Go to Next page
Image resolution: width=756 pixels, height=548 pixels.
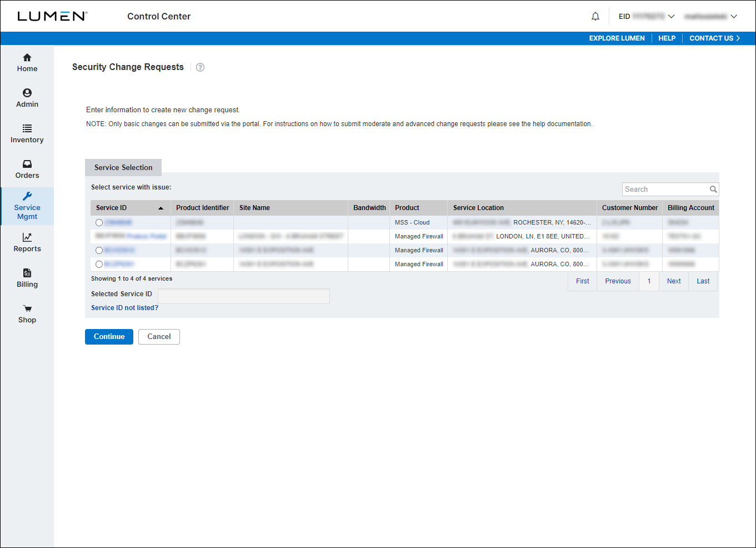click(x=674, y=281)
